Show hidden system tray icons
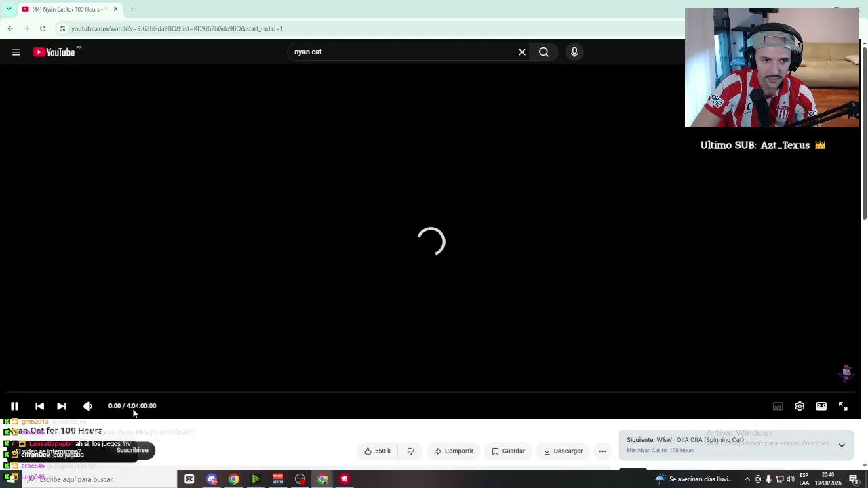This screenshot has height=488, width=868. (x=747, y=479)
